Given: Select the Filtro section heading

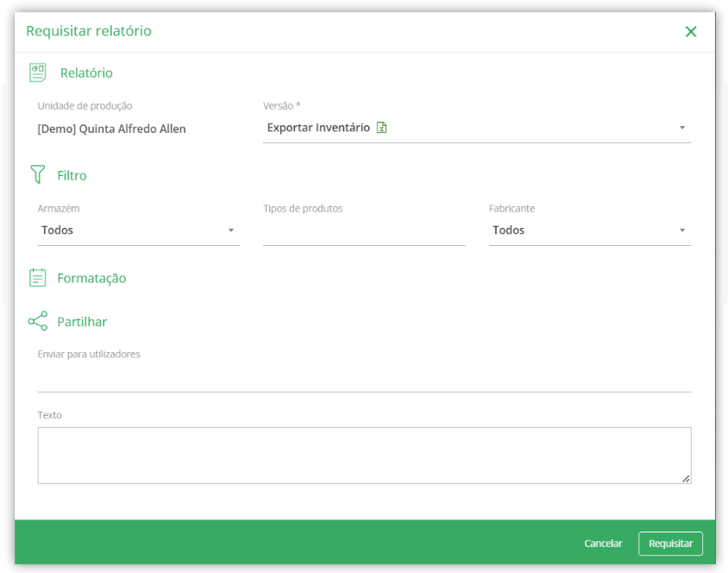Looking at the screenshot, I should (72, 175).
